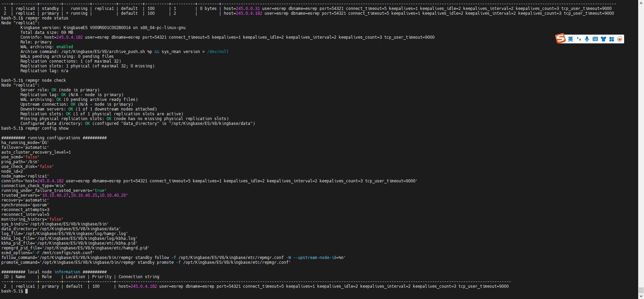Viewport: 644px width, 299px height.
Task: Click the '/dev/null' text in archive command
Action: 218,52
